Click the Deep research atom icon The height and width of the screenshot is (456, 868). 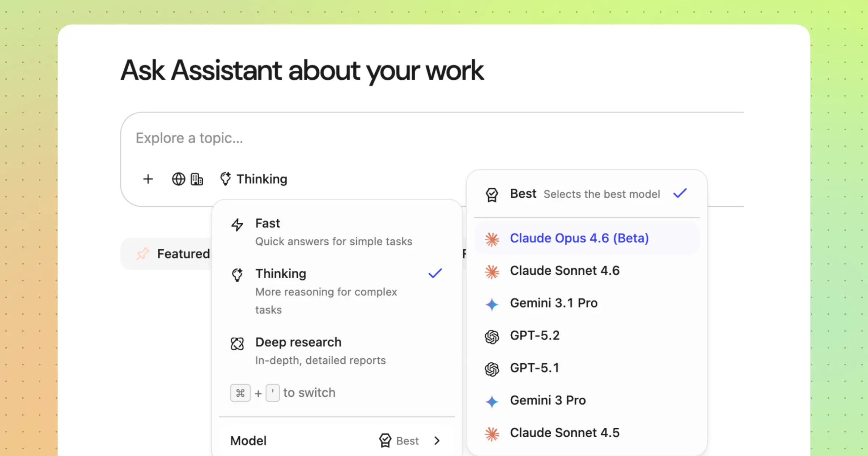click(x=237, y=343)
